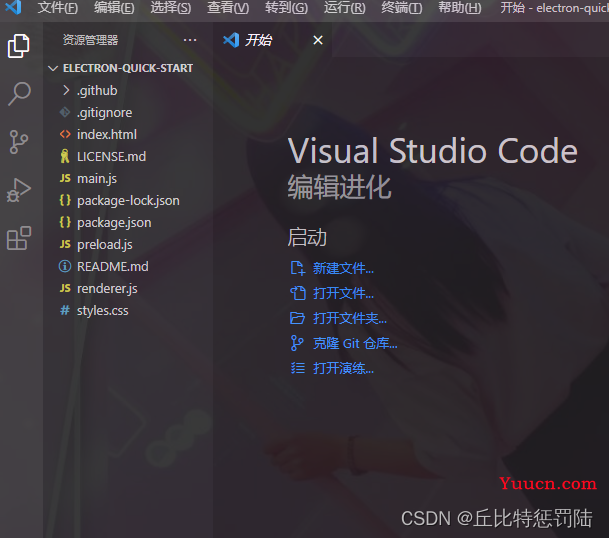This screenshot has height=538, width=609.
Task: Open the Run and Debug view
Action: pyautogui.click(x=19, y=190)
